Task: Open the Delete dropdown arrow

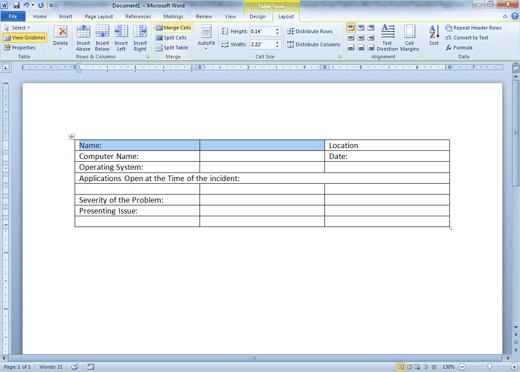Action: pyautogui.click(x=60, y=49)
